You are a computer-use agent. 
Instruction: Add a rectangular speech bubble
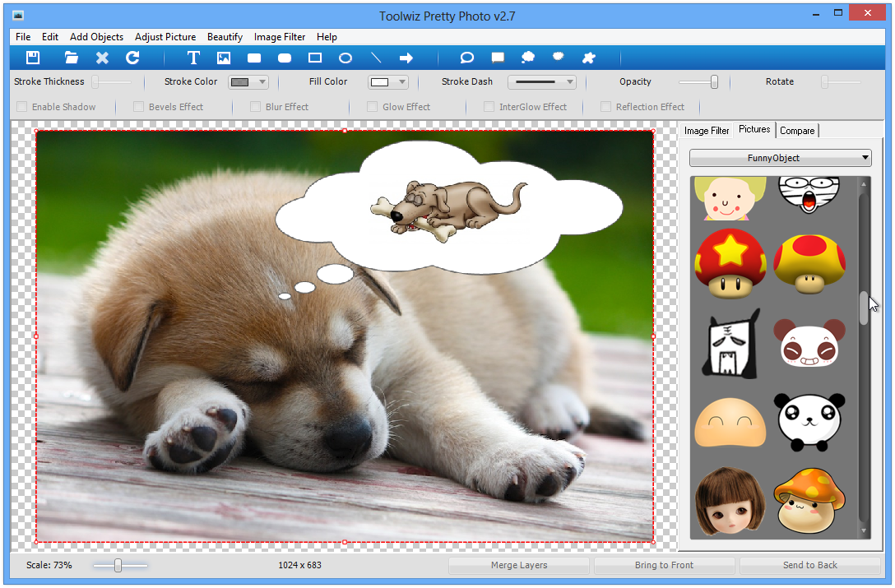498,58
